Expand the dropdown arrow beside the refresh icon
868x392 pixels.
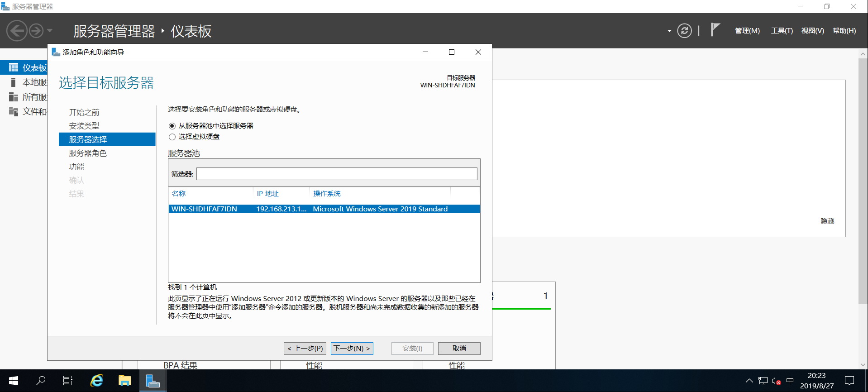pos(669,31)
